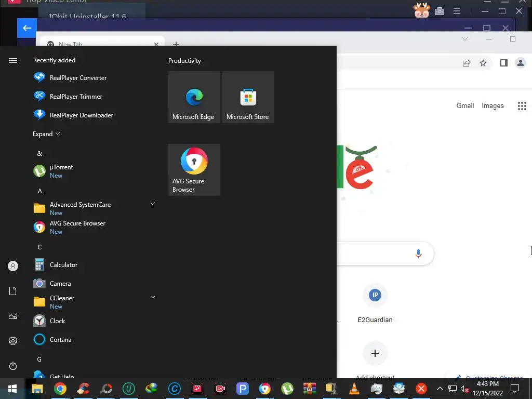Screen dimensions: 532x399
Task: Open the toolbox icon in top window
Action: click(440, 11)
